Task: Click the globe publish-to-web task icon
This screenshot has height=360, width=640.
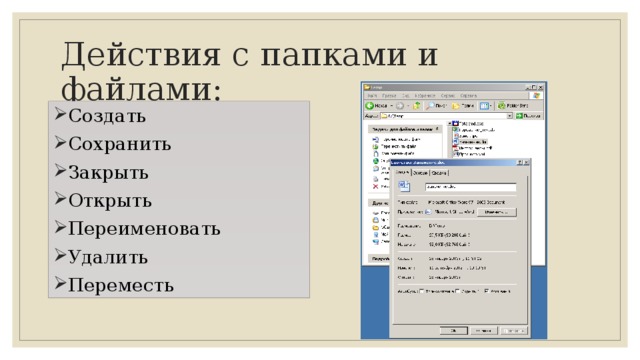Action: pos(376,161)
